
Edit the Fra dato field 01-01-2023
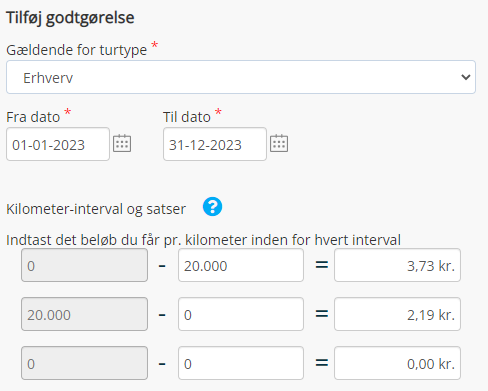[58, 144]
